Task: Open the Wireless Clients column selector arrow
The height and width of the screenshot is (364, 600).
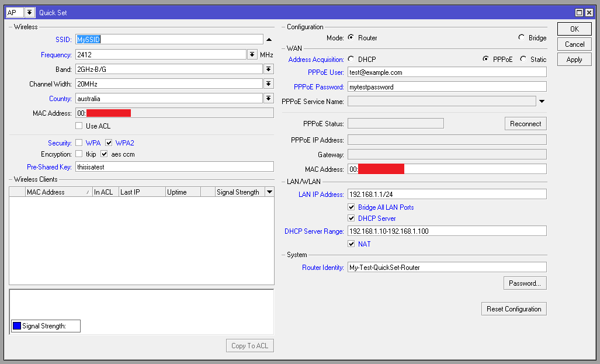Action: (269, 192)
